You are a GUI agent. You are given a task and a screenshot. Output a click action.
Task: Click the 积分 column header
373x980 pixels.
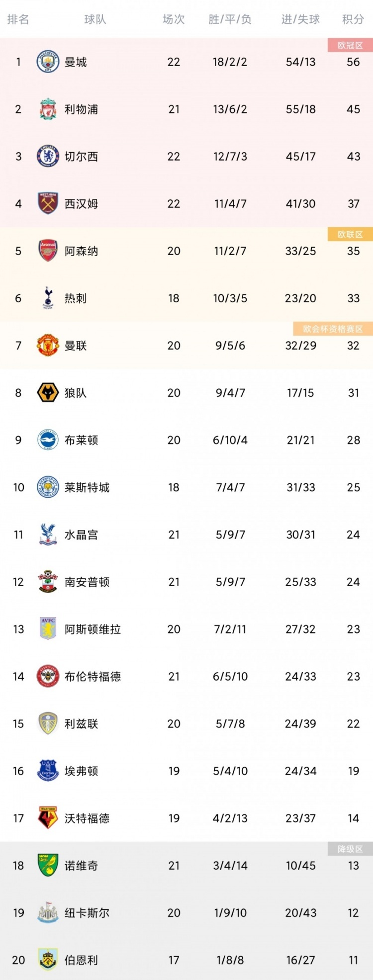[353, 19]
